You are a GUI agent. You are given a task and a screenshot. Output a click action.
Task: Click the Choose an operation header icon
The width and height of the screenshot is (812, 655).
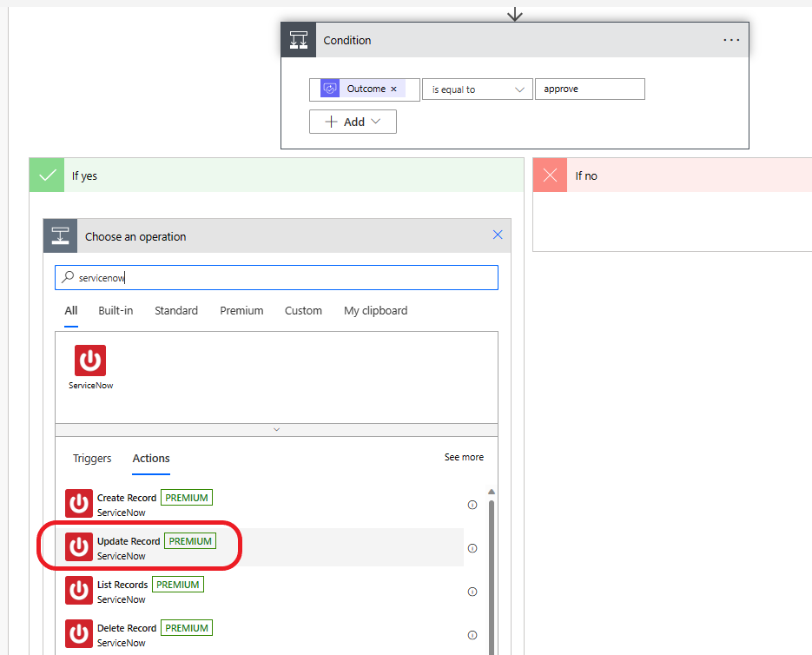pos(60,235)
